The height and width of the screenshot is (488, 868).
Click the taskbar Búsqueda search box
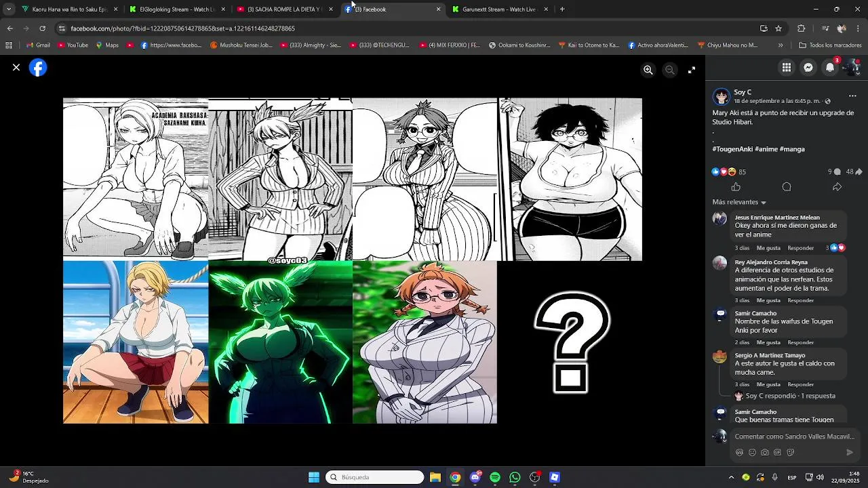click(375, 477)
